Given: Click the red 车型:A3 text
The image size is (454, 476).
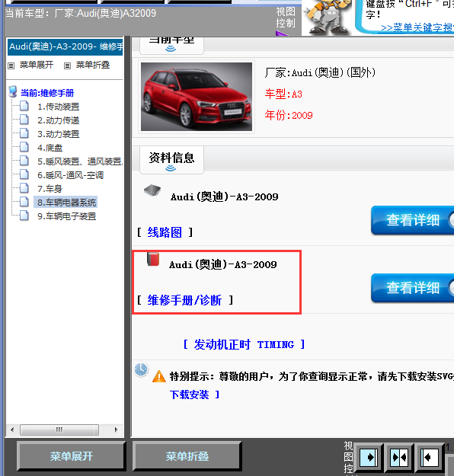Looking at the screenshot, I should [x=283, y=94].
